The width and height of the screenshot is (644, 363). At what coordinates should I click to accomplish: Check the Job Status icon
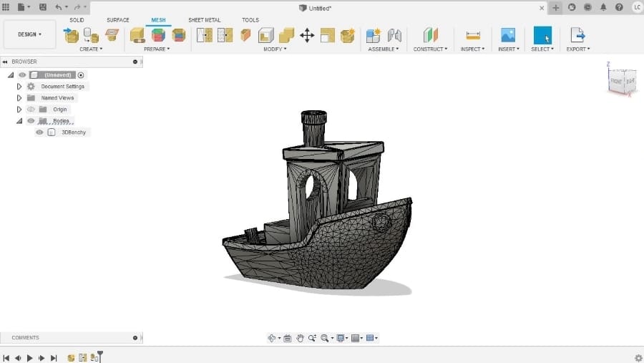[587, 7]
